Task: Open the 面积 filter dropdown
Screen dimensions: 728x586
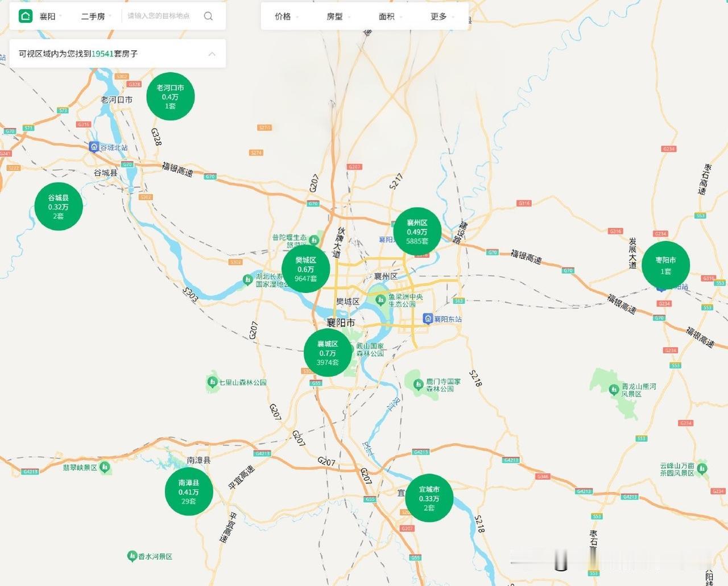Action: pos(390,16)
